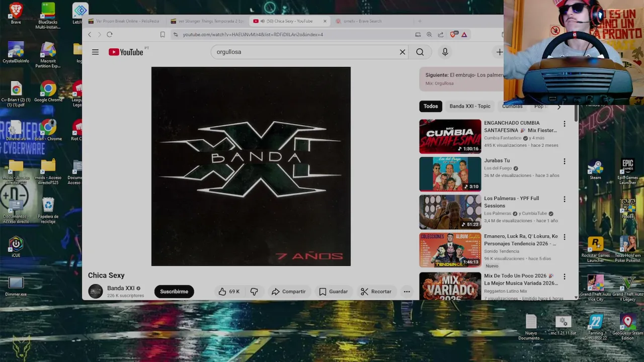
Task: Select the Todos filter chip
Action: [430, 106]
